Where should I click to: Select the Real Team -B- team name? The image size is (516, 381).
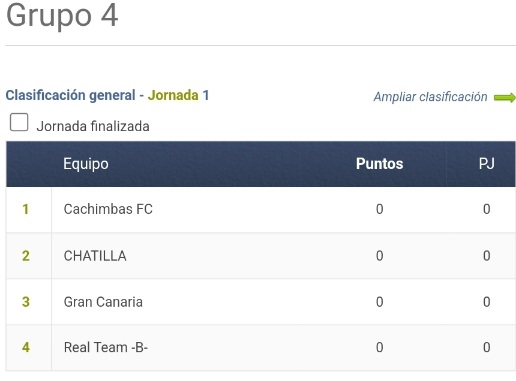(106, 347)
